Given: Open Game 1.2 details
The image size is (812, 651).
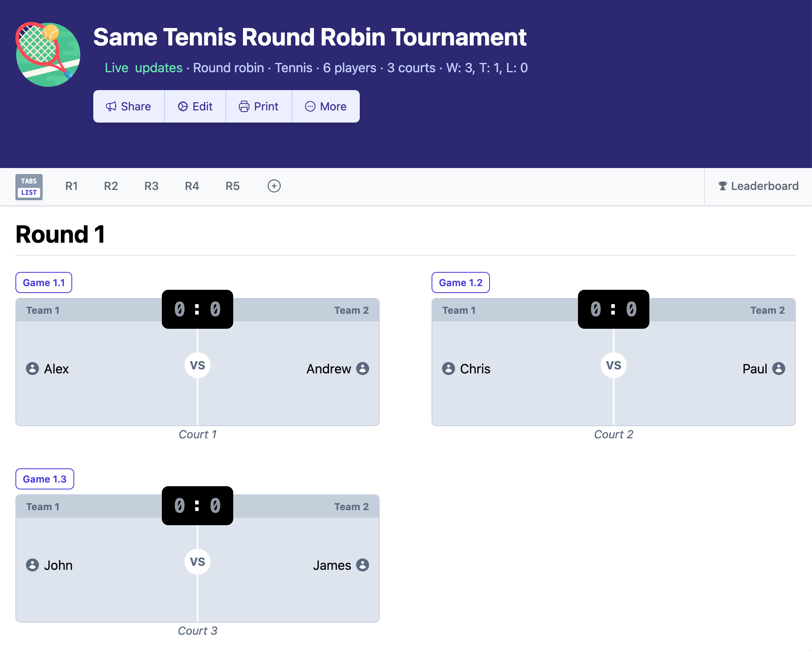Looking at the screenshot, I should 461,282.
